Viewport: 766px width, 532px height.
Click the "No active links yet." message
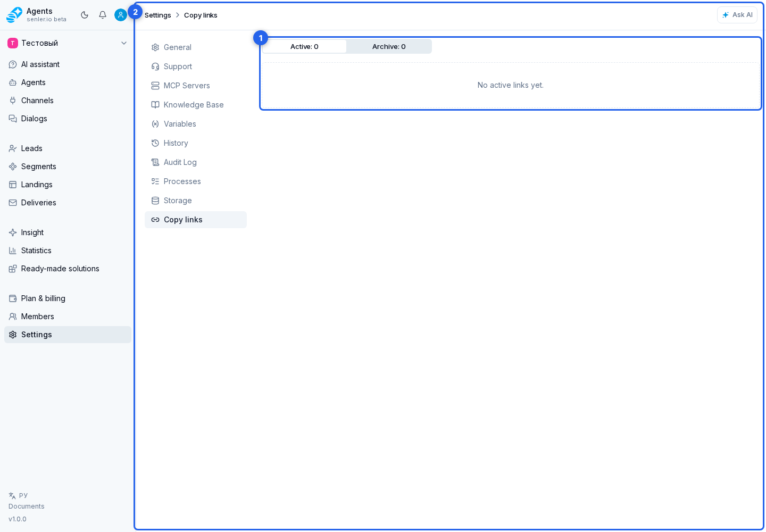pyautogui.click(x=511, y=85)
